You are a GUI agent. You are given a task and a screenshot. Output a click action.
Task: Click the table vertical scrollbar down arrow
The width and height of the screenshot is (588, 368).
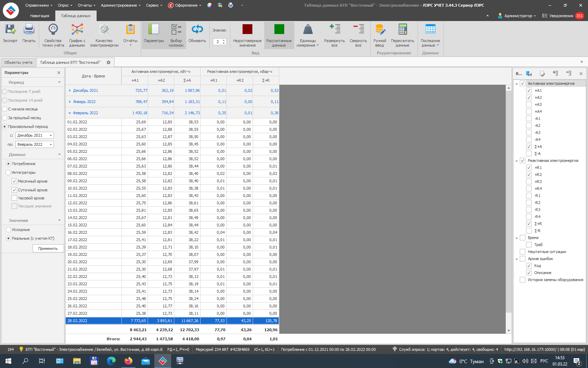coord(509,330)
